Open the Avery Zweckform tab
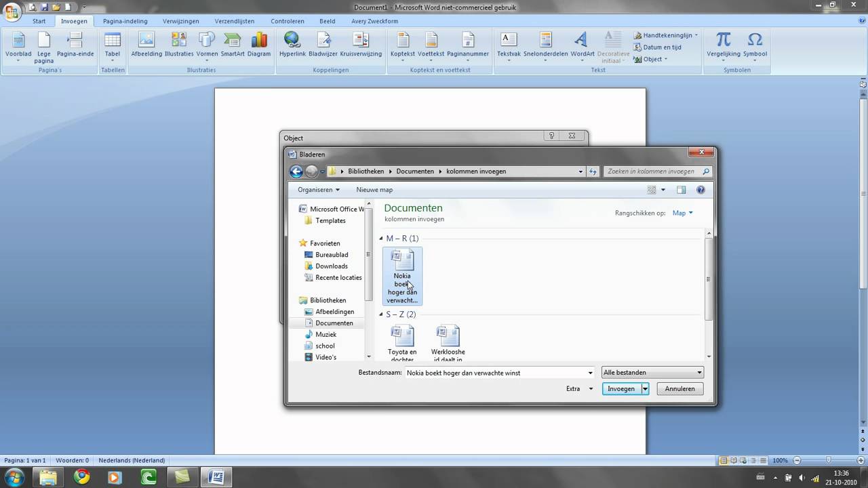The width and height of the screenshot is (868, 488). tap(374, 21)
